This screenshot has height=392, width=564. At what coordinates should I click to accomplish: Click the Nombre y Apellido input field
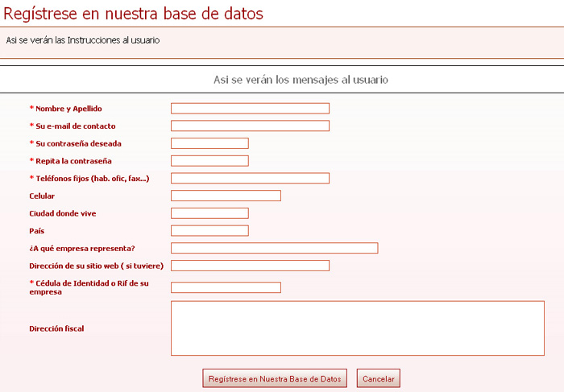(x=250, y=109)
